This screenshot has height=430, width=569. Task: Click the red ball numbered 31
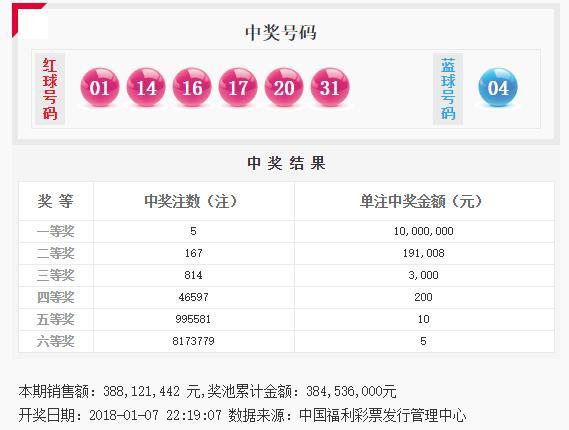point(330,87)
